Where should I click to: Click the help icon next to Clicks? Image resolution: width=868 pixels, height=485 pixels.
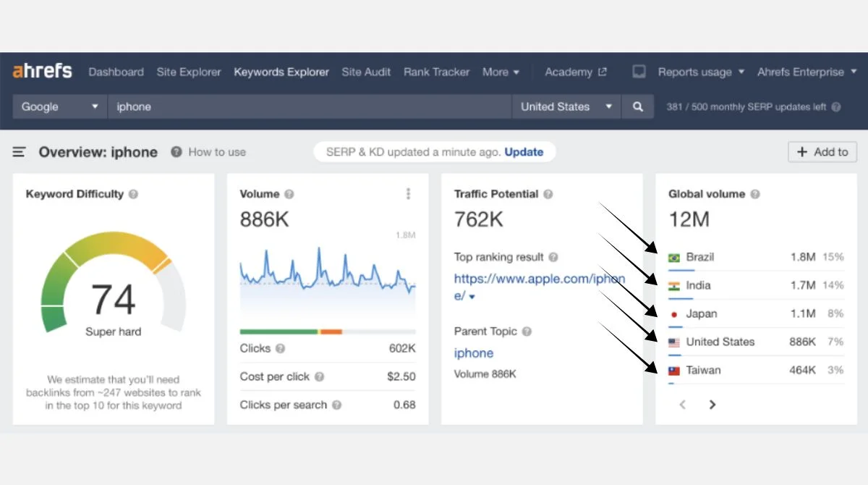pos(280,348)
